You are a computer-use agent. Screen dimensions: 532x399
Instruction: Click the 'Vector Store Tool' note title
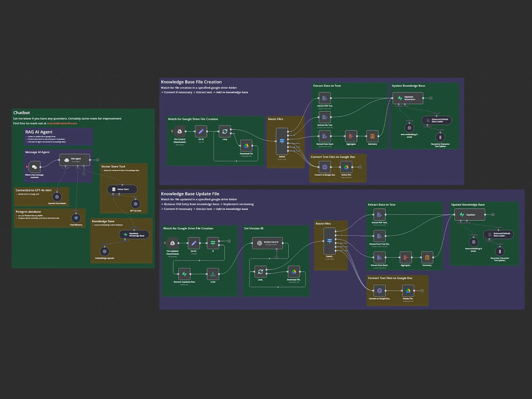[x=113, y=167]
